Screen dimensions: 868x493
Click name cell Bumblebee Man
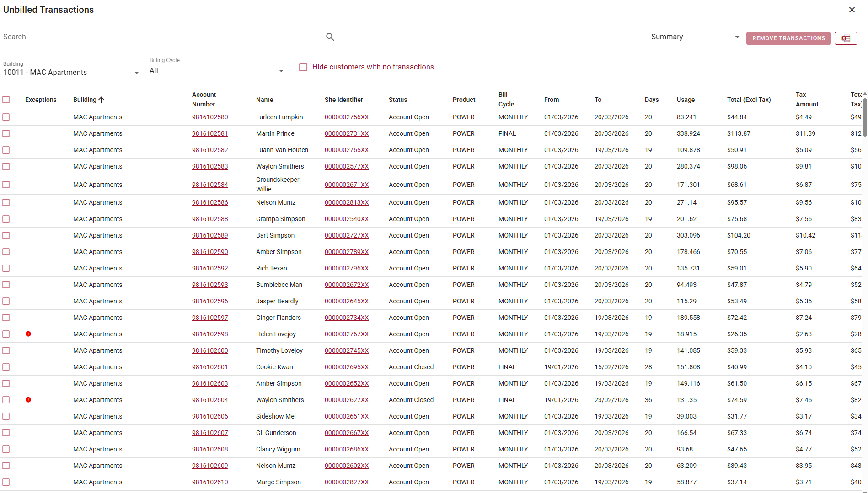pyautogui.click(x=279, y=285)
